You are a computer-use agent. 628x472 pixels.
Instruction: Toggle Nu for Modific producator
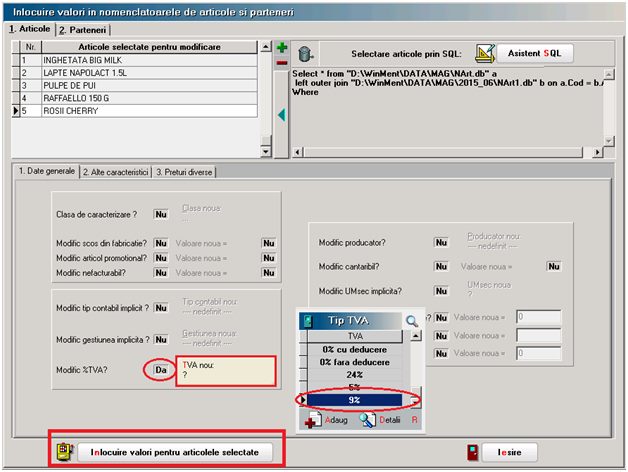[x=440, y=242]
